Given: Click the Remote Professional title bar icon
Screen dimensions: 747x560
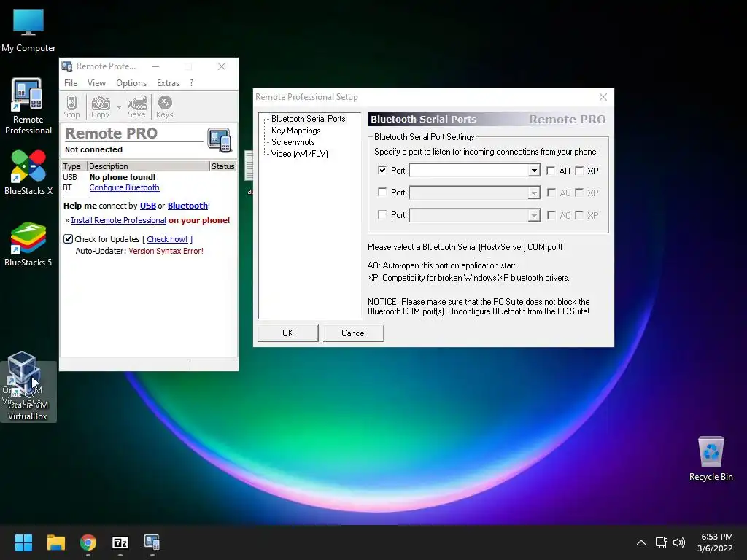Looking at the screenshot, I should [x=67, y=66].
